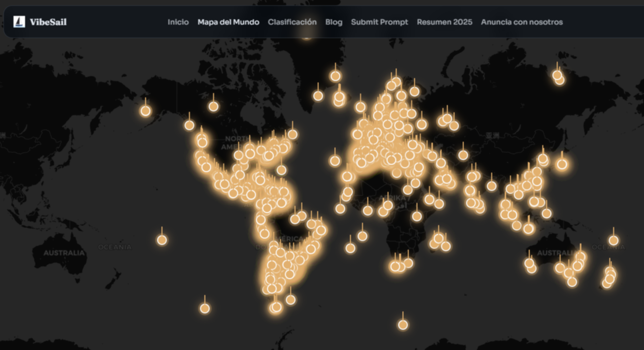Click Anuncia con nosotros link
Viewport: 644px width, 350px height.
522,22
